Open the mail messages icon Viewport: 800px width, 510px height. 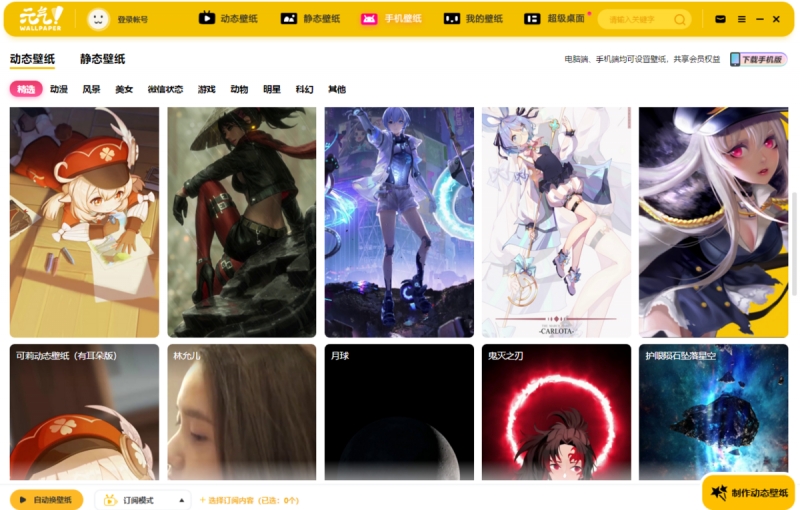point(720,19)
